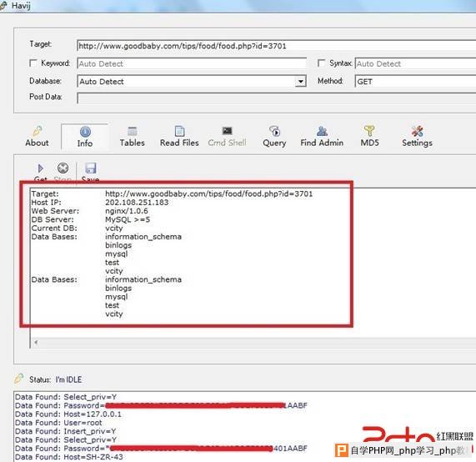
Task: Click log line User=root
Action: (58, 423)
